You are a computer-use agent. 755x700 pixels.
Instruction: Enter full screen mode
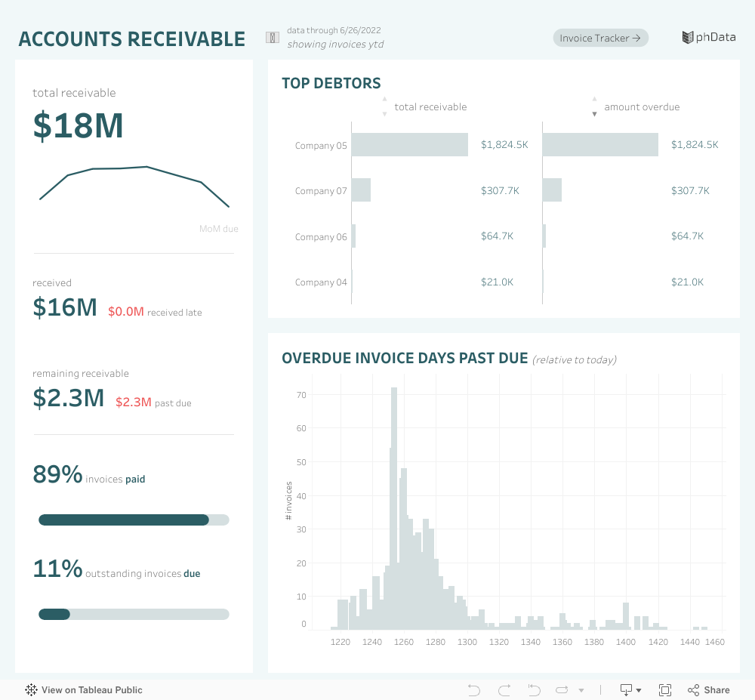(665, 690)
